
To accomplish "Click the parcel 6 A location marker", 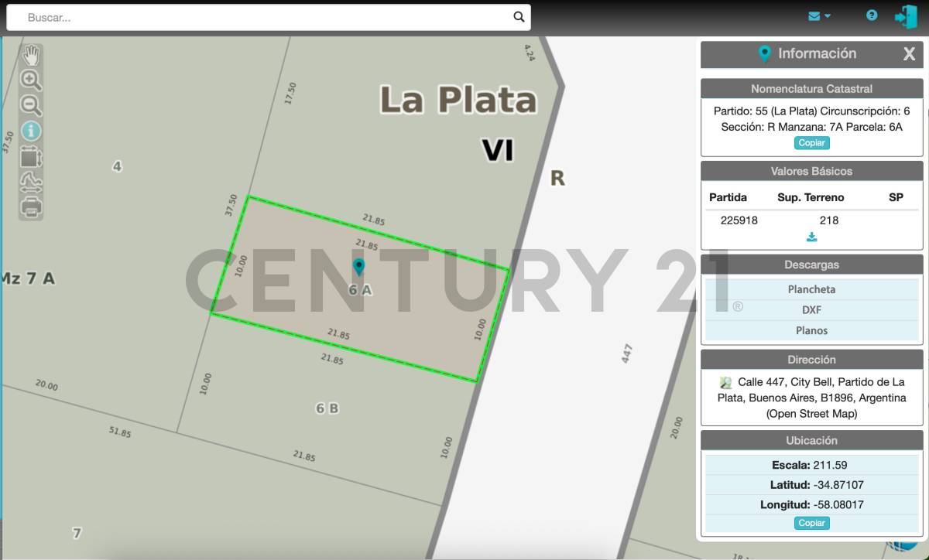I will 358,267.
